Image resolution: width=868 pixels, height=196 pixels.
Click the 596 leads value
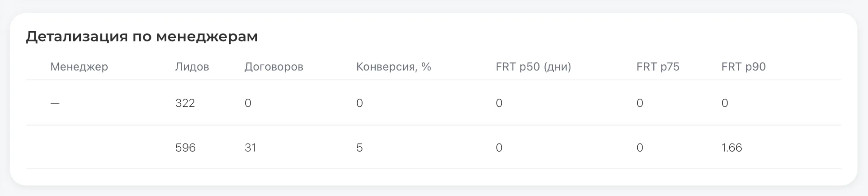tap(185, 148)
